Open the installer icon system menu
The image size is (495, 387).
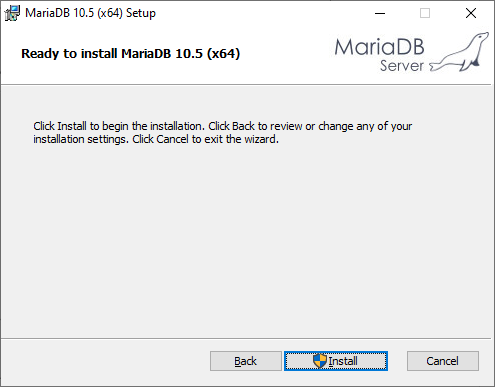(12, 13)
